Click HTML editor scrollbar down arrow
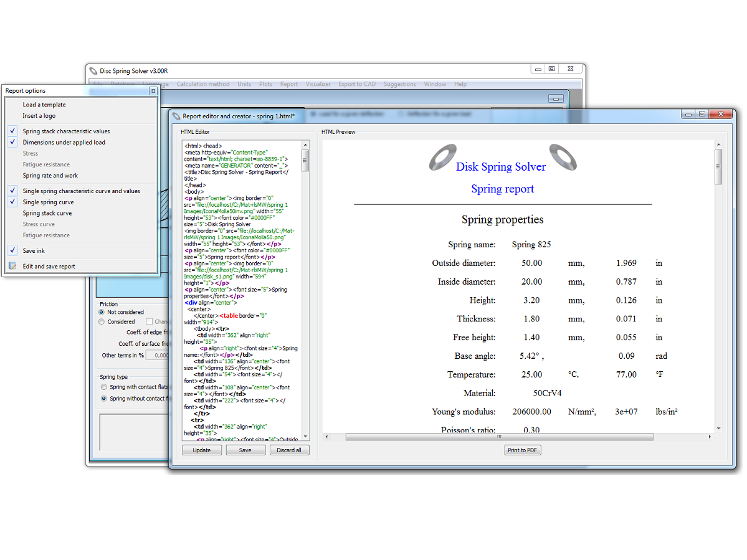 tap(305, 436)
